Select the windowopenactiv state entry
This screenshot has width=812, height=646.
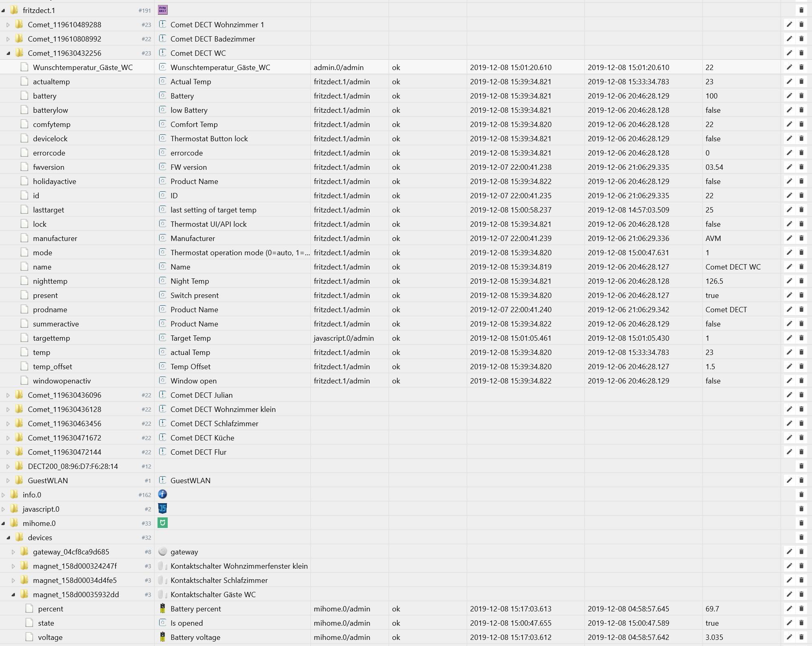[x=61, y=381]
